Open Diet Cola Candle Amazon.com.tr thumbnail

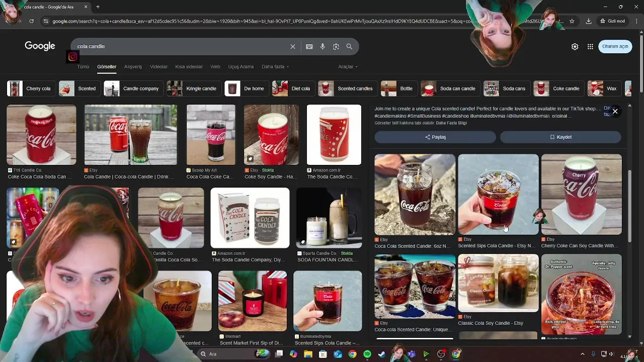point(250,218)
